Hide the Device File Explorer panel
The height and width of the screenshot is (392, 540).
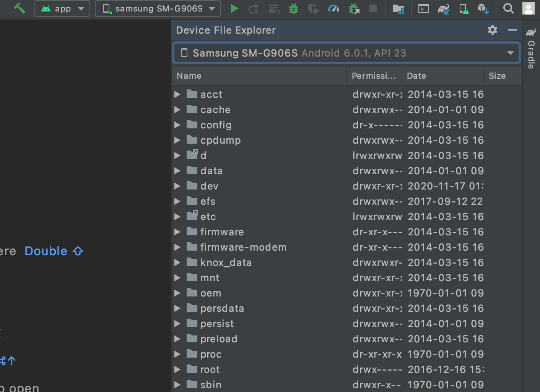coord(512,30)
